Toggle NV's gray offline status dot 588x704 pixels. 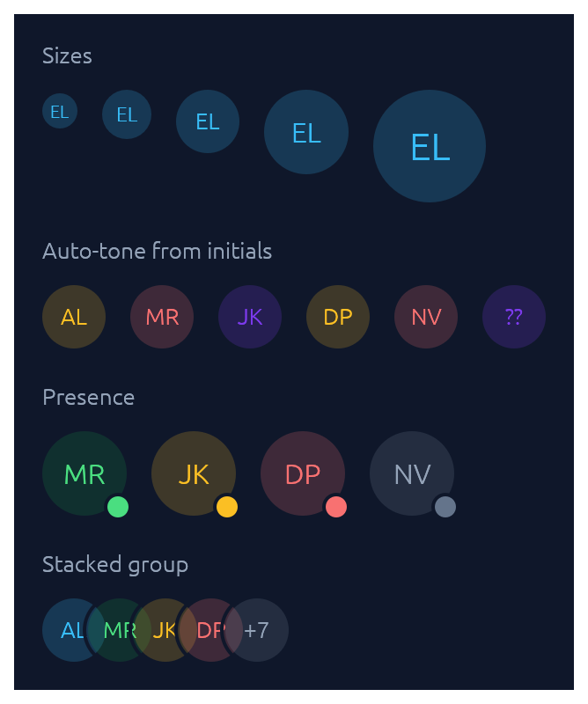tap(445, 507)
